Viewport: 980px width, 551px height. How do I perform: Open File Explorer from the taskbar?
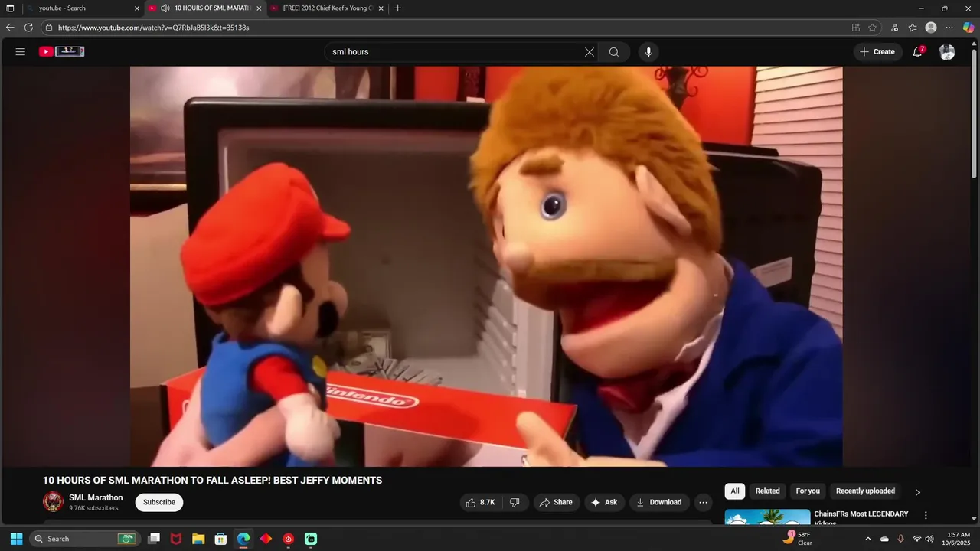198,539
